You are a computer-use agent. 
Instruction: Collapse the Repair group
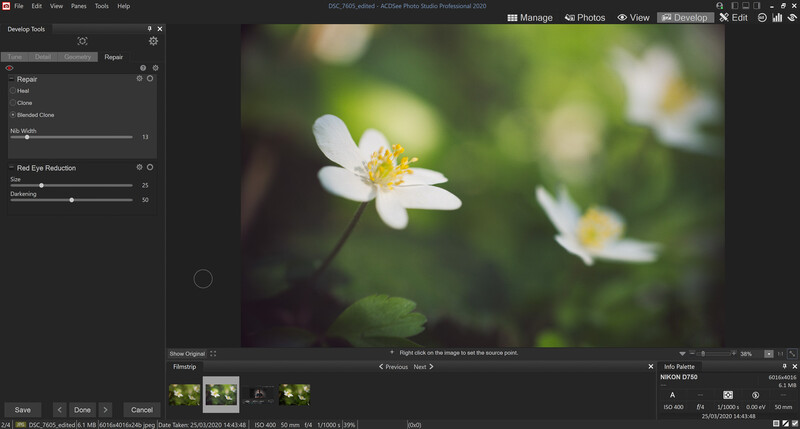click(x=11, y=79)
